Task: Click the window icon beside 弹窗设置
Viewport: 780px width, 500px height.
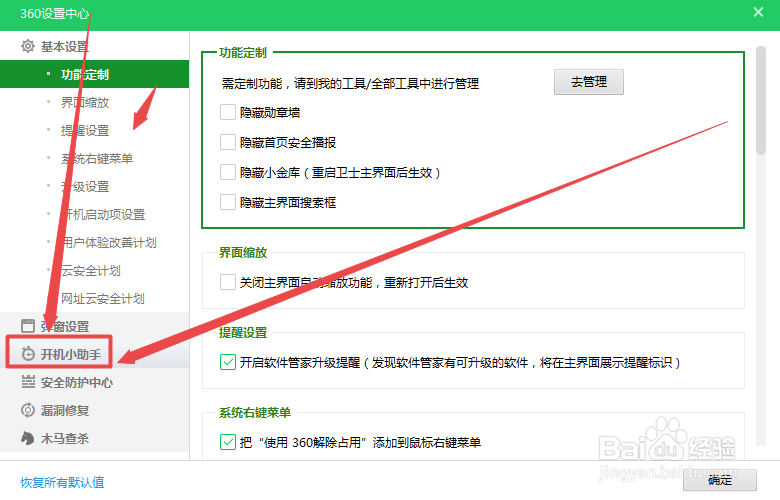Action: tap(28, 326)
